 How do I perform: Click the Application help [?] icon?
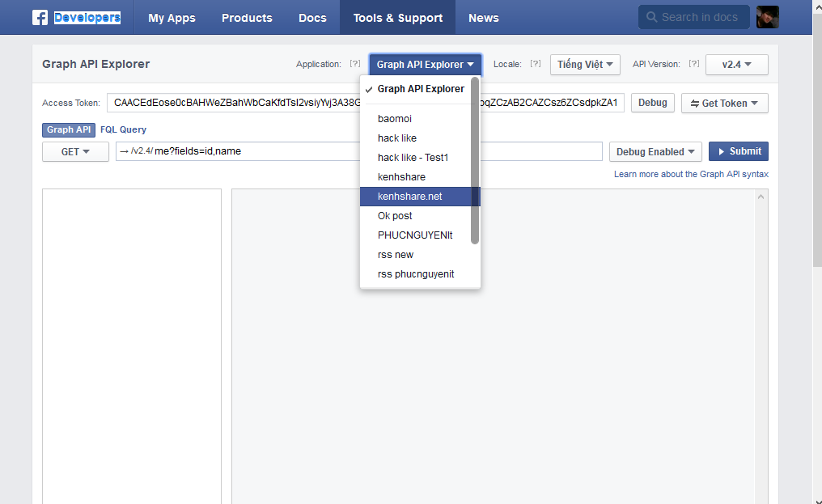pyautogui.click(x=355, y=63)
